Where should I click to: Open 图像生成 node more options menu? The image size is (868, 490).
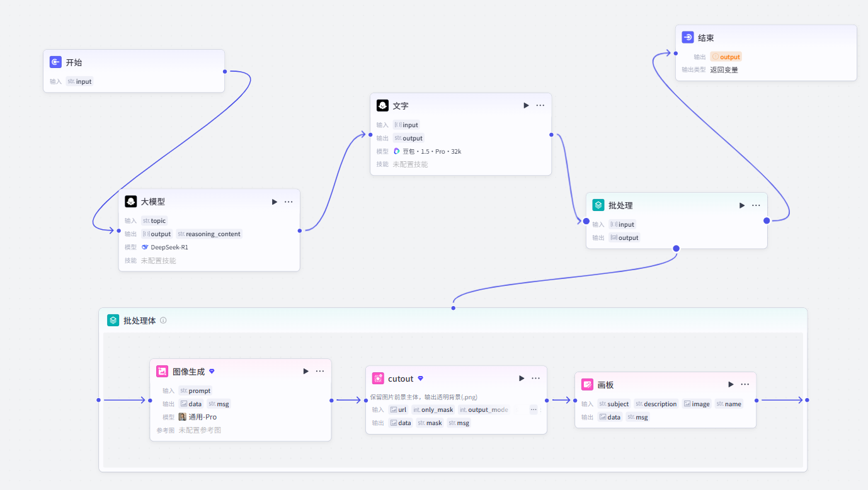tap(320, 371)
